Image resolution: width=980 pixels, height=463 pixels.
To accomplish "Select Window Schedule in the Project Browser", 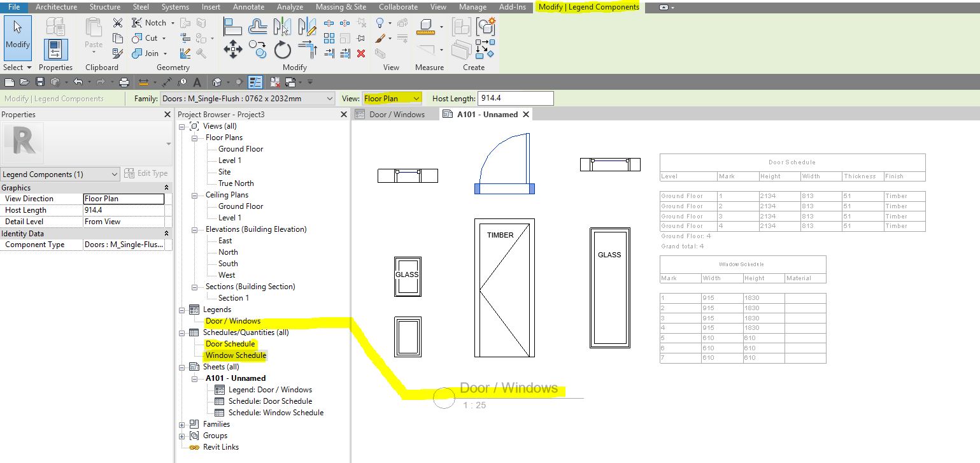I will tap(236, 355).
